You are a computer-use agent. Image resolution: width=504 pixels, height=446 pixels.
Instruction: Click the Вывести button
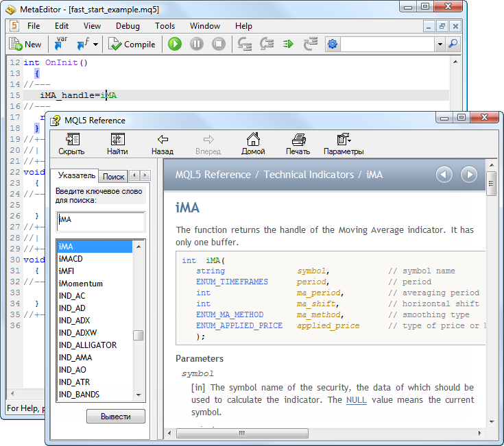pyautogui.click(x=115, y=417)
